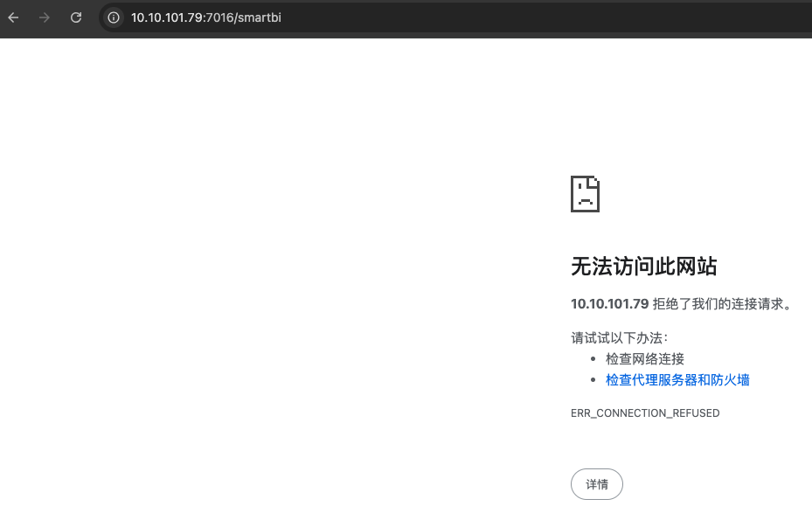Click the 详情 details button
Image resolution: width=812 pixels, height=513 pixels.
597,484
